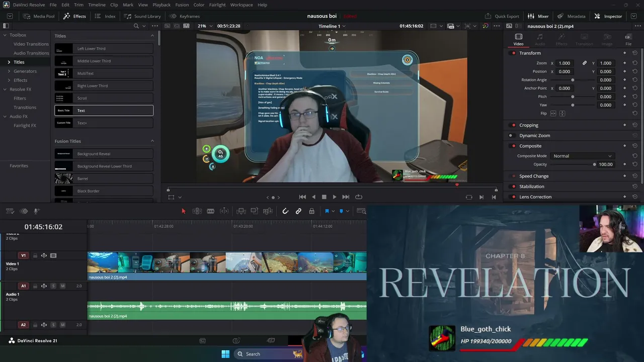Open the Trim menu

coord(78,5)
